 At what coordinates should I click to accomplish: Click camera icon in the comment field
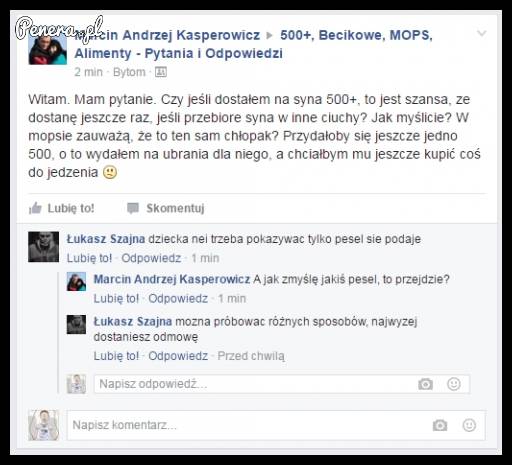point(440,425)
